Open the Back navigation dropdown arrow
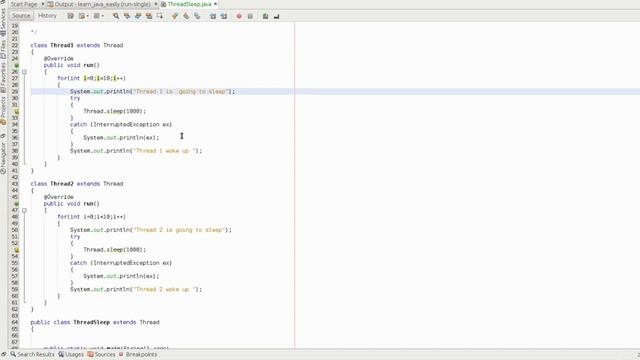Viewport: 640px width, 360px height. (87, 16)
